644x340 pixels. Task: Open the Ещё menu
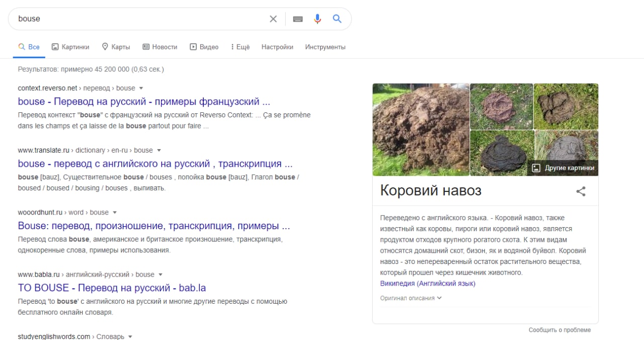tap(240, 47)
